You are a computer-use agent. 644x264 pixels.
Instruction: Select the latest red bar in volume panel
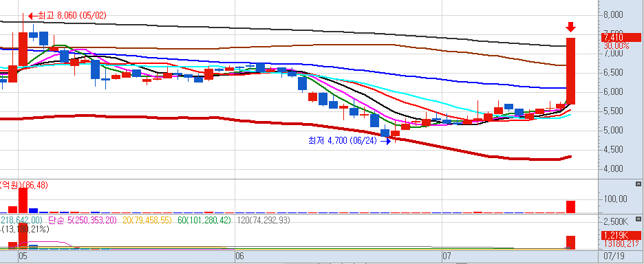(x=571, y=242)
